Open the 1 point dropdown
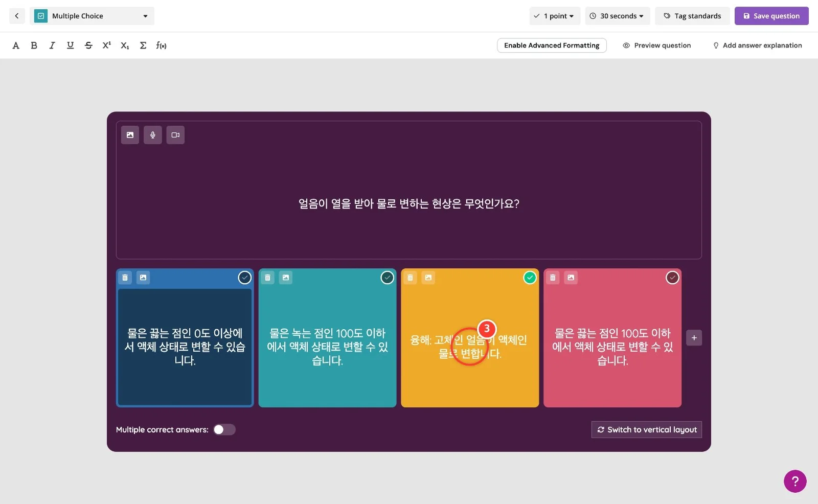 click(555, 16)
